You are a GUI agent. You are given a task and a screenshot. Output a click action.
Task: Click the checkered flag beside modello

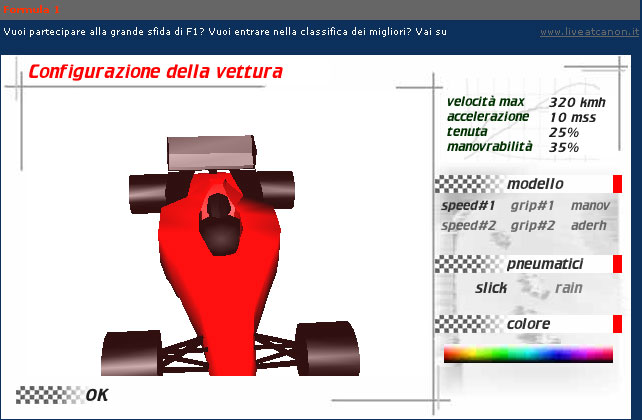468,184
